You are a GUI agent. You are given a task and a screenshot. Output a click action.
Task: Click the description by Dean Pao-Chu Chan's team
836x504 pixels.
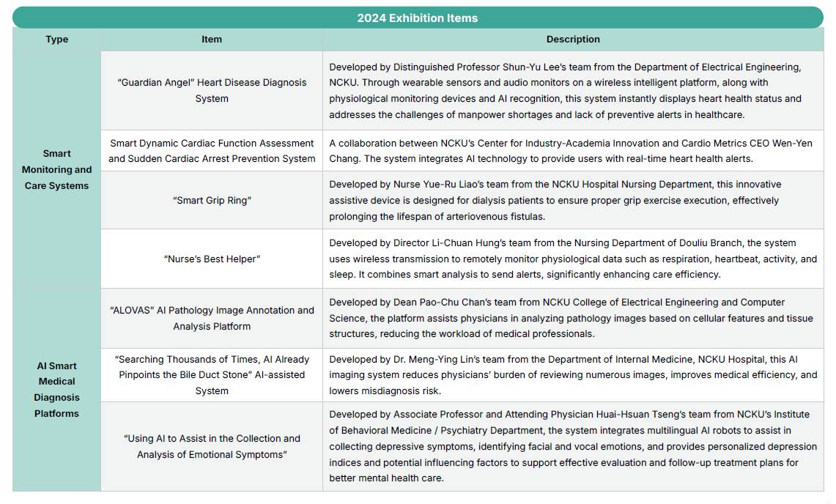[x=573, y=319]
